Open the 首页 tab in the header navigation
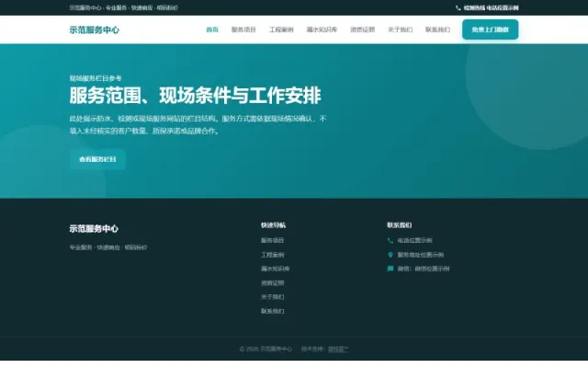This screenshot has width=588, height=368. (x=212, y=29)
